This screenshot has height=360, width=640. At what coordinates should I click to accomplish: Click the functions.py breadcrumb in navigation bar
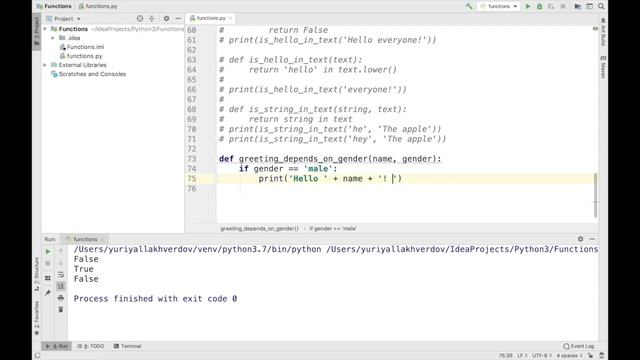point(98,6)
